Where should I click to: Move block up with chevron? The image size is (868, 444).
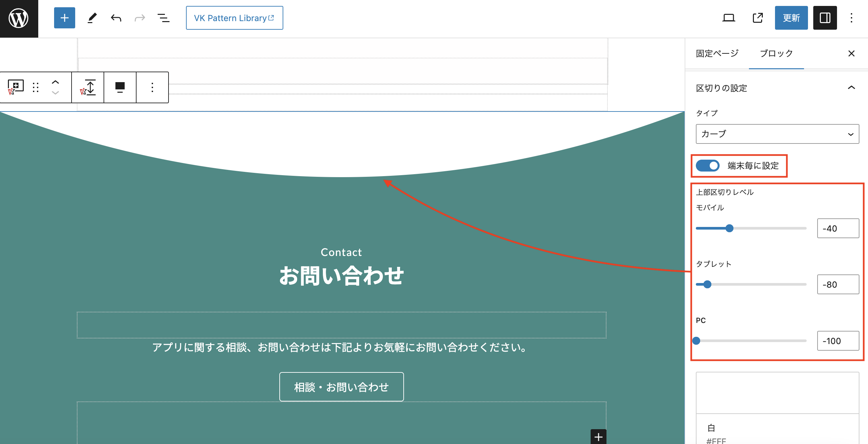click(55, 82)
